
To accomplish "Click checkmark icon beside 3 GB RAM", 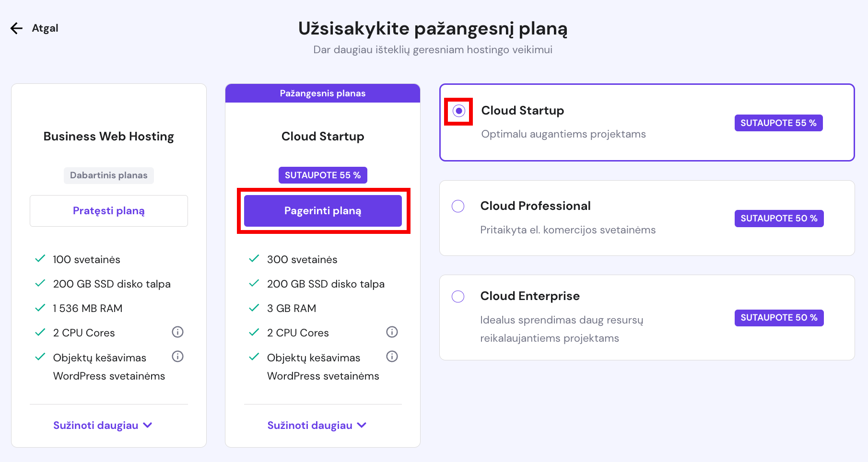I will [x=253, y=308].
